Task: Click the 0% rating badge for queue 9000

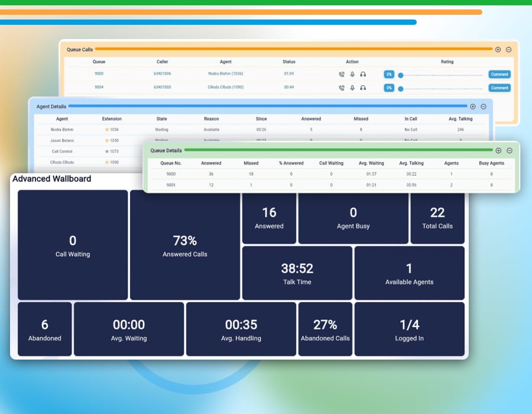Action: click(389, 74)
